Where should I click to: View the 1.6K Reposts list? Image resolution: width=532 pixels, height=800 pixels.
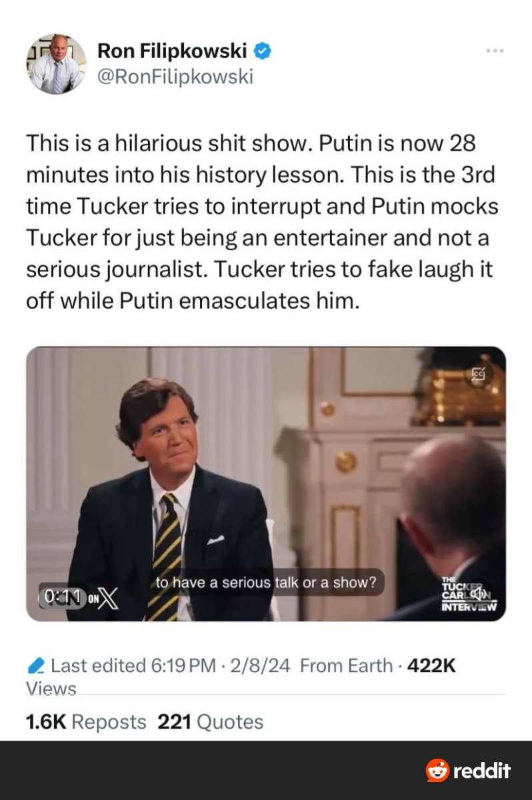[x=85, y=721]
